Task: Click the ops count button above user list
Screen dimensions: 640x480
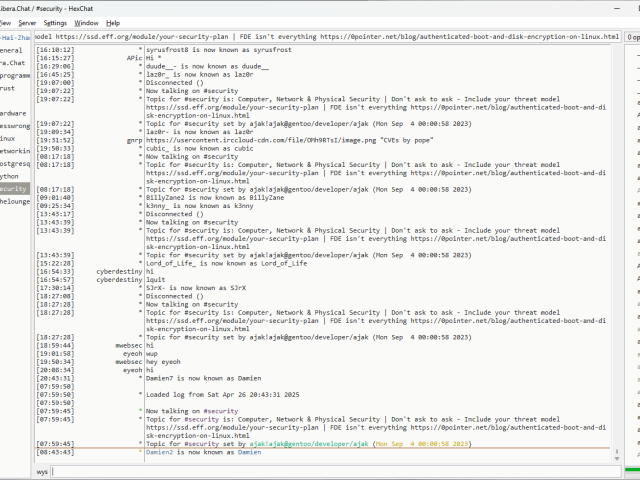Action: pyautogui.click(x=632, y=36)
